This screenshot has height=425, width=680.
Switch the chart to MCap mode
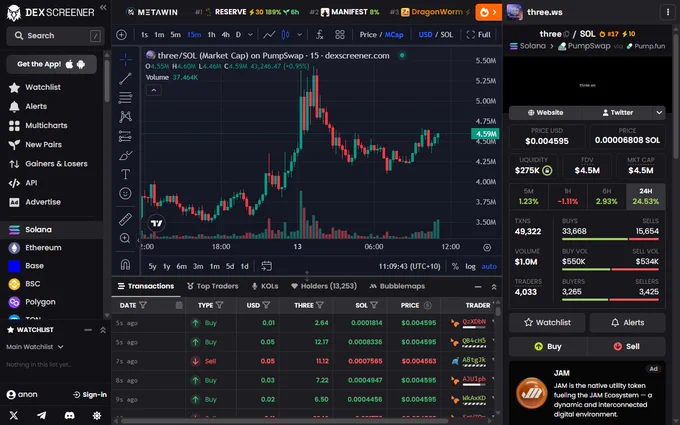(394, 35)
